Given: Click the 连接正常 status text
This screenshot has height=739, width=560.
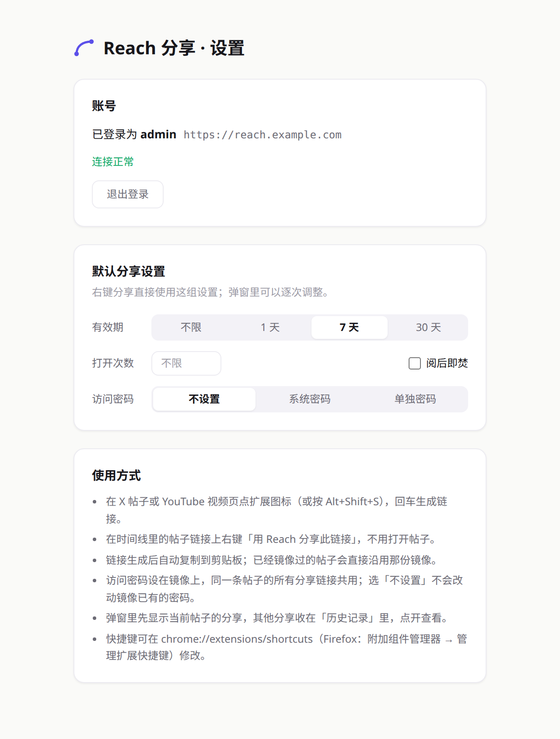Looking at the screenshot, I should [x=113, y=162].
